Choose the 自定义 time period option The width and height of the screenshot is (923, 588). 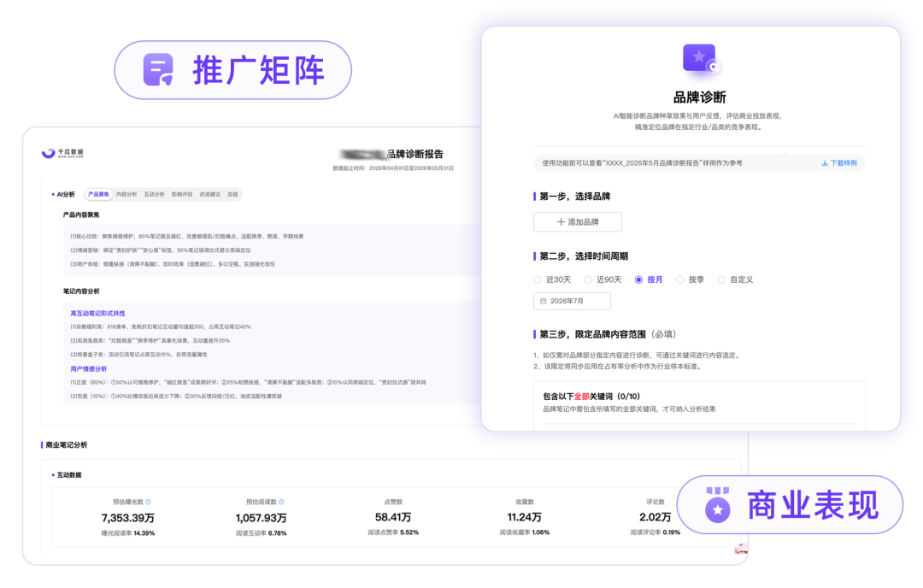pyautogui.click(x=735, y=279)
